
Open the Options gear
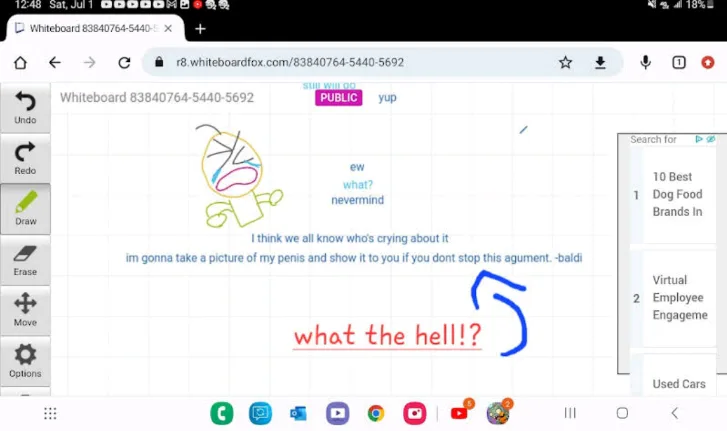[x=25, y=361]
